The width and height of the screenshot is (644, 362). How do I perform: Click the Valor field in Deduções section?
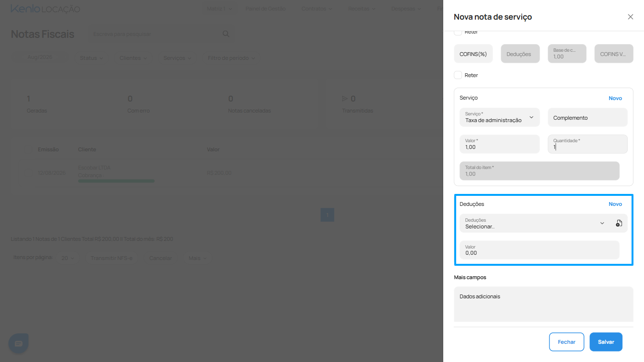[540, 250]
